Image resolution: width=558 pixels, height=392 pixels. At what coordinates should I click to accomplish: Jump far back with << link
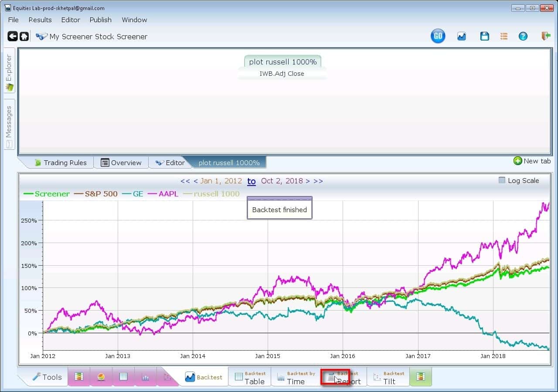tap(185, 181)
